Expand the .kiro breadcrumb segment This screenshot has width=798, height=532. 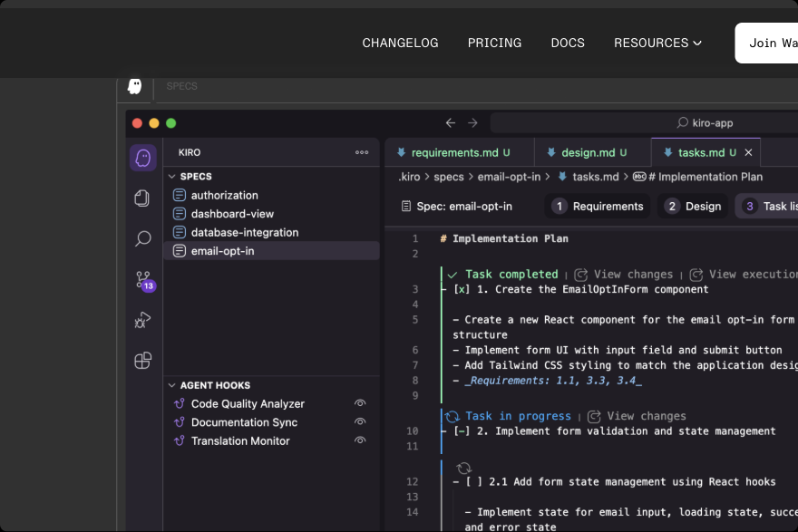click(x=409, y=177)
